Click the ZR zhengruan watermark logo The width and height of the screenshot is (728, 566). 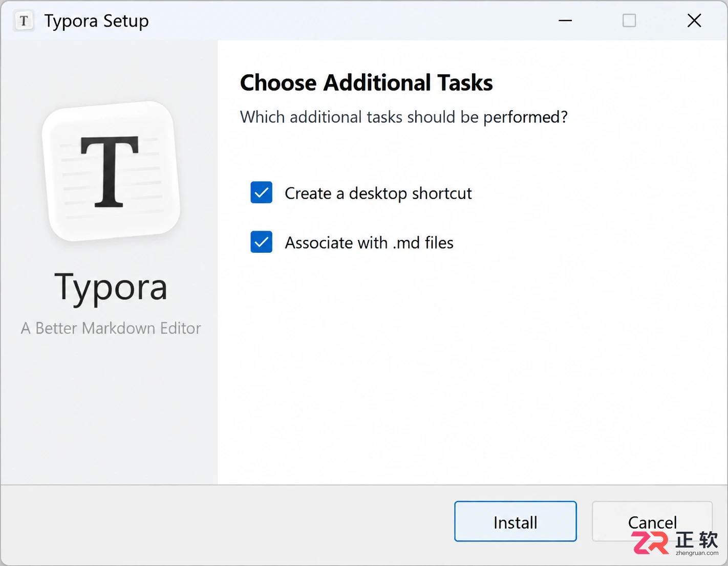[x=675, y=543]
